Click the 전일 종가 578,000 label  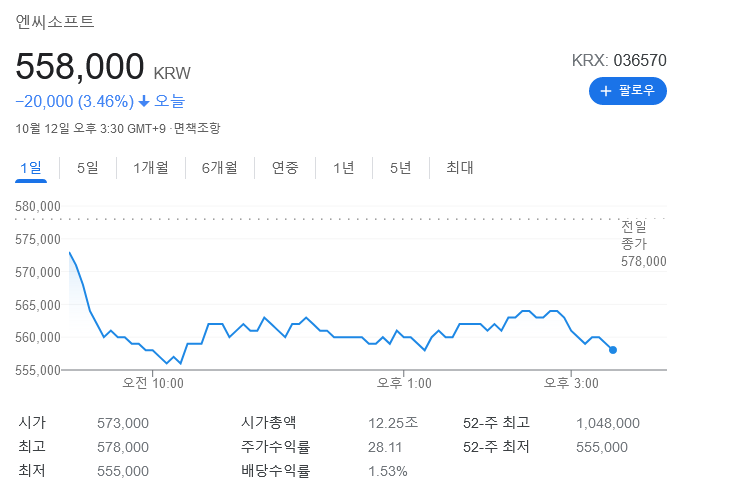click(x=643, y=243)
